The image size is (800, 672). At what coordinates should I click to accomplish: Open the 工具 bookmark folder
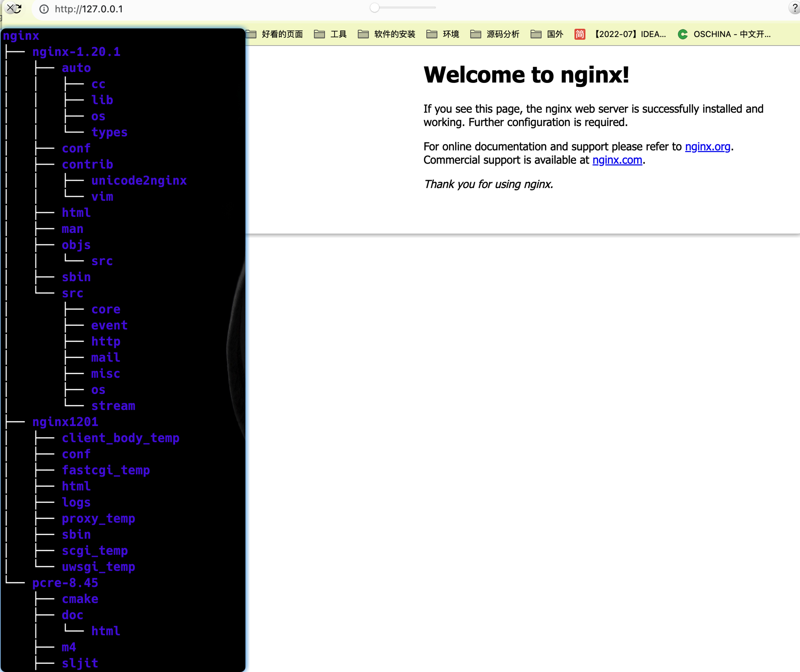point(330,34)
